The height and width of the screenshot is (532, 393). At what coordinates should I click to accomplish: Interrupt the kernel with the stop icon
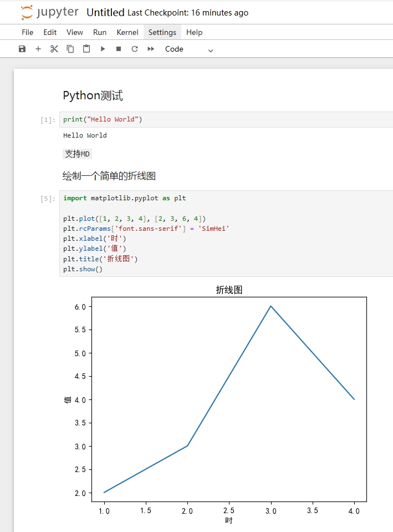pyautogui.click(x=119, y=49)
